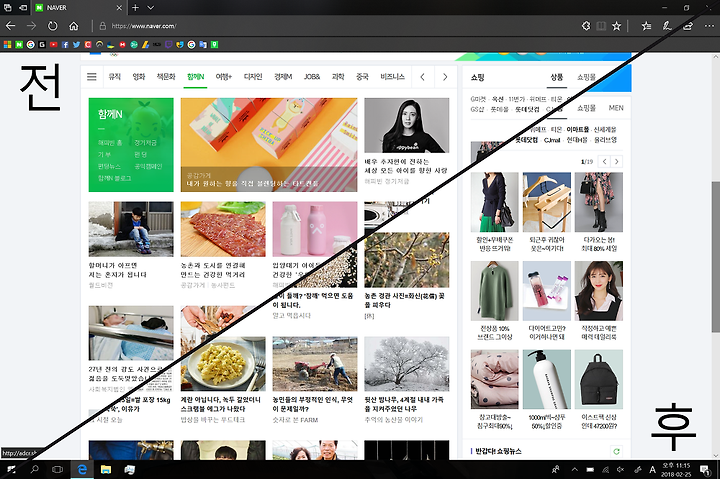Select the 책문화 topic tab
Image resolution: width=720 pixels, height=479 pixels.
[166, 77]
